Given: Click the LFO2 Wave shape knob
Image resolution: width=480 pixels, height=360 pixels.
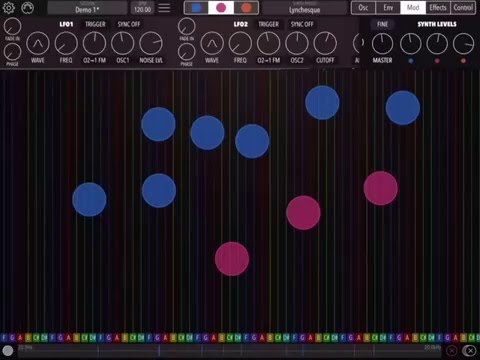Looking at the screenshot, I should click(212, 43).
